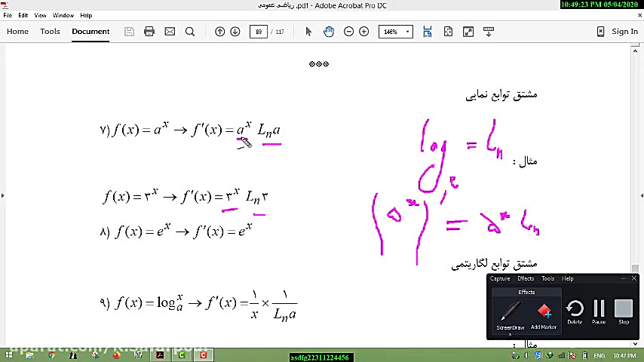Expand the left navigation pane arrow

coord(2,195)
